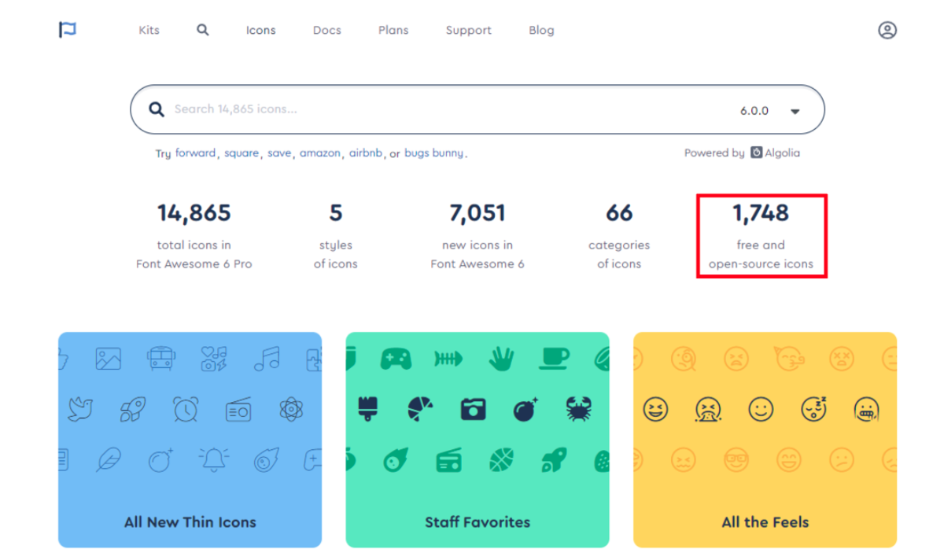Screen dimensions: 944x560
Task: Open the 6.0.0 version dropdown
Action: click(x=769, y=111)
